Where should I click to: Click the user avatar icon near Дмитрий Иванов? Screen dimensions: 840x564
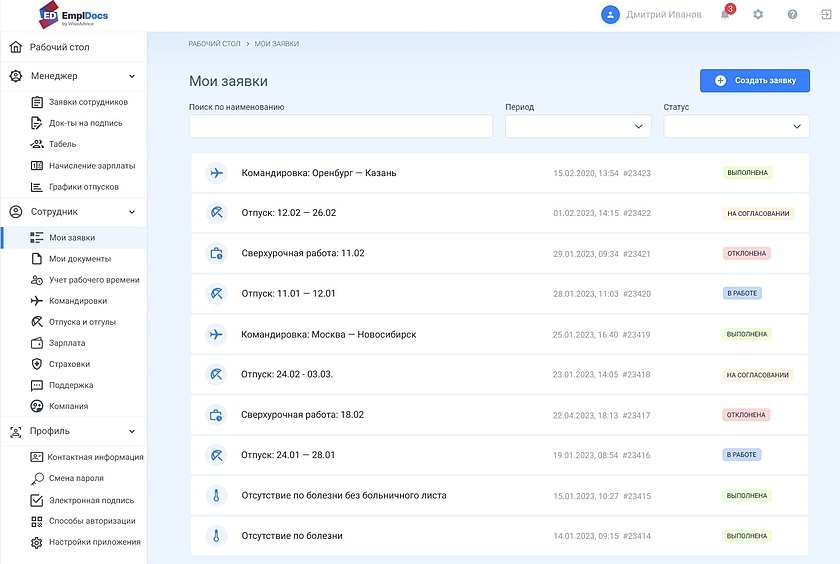click(610, 15)
